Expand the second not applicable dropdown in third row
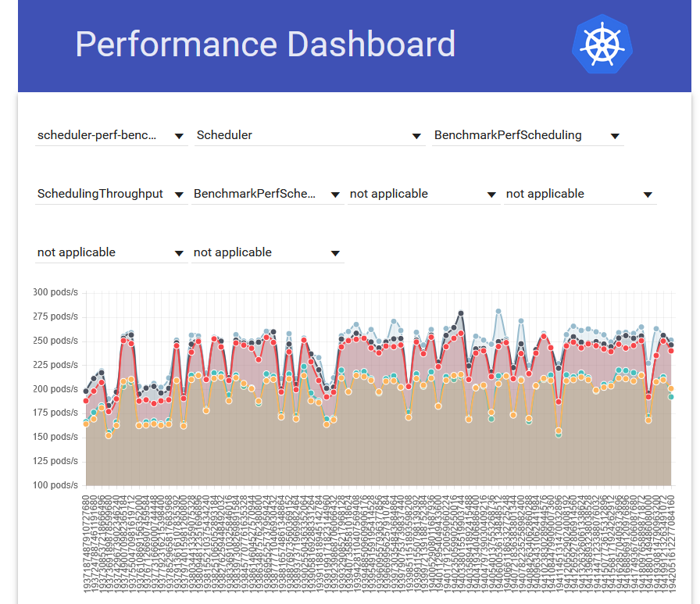Screen dimensions: 700x604 pyautogui.click(x=335, y=252)
